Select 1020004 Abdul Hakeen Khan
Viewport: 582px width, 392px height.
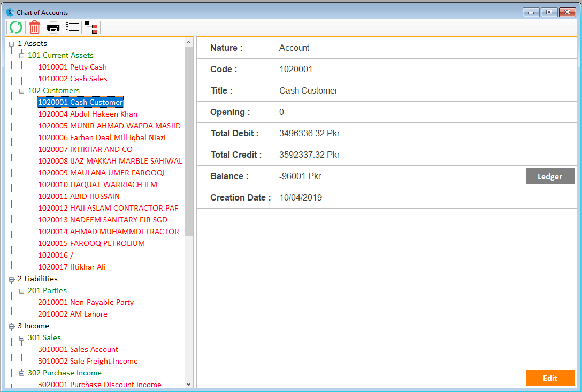pos(88,114)
